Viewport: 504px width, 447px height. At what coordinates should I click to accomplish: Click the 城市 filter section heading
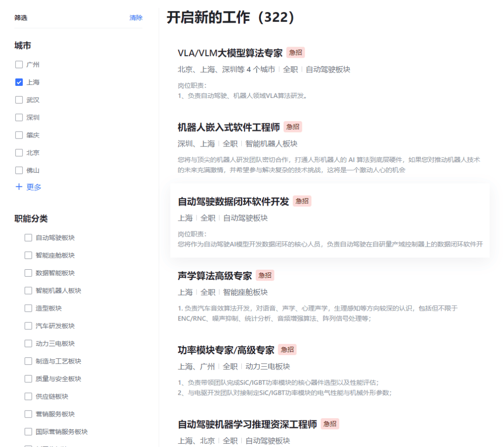[22, 46]
